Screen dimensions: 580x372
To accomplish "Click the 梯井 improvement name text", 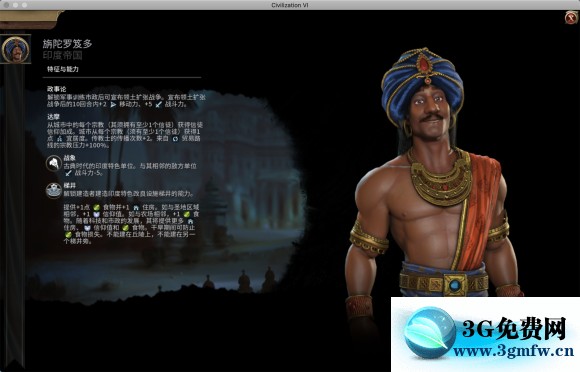I will 70,186.
